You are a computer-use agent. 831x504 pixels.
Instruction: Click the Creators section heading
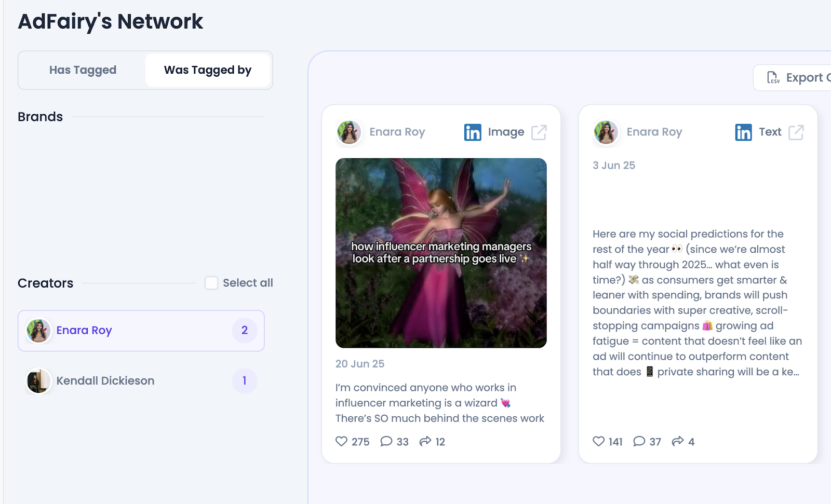(46, 283)
